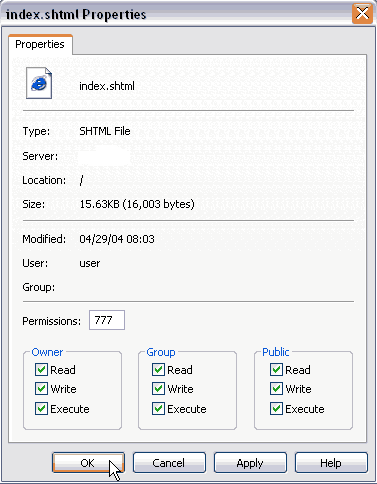Click the file name text index.shtml
This screenshot has height=484, width=377.
point(107,86)
